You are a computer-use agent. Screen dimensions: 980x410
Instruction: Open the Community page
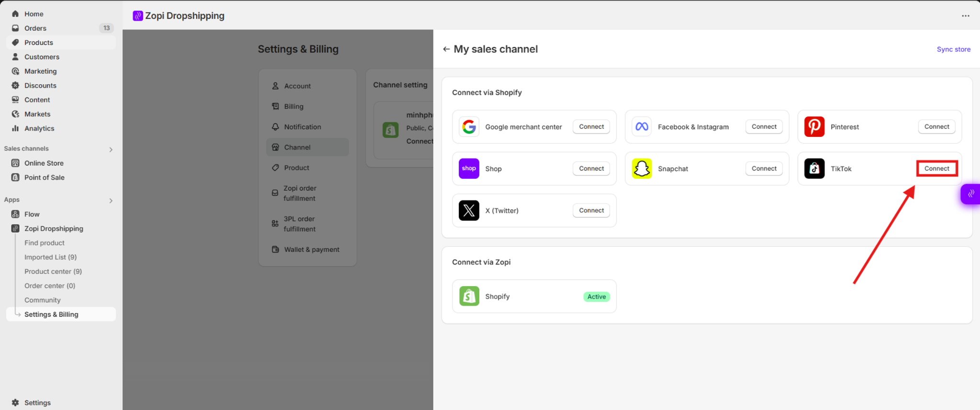point(43,300)
